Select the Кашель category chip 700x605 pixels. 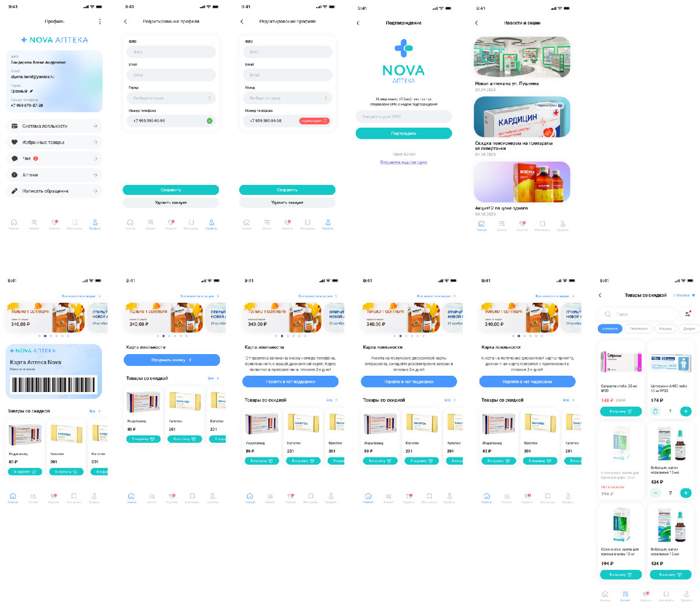[x=666, y=328]
